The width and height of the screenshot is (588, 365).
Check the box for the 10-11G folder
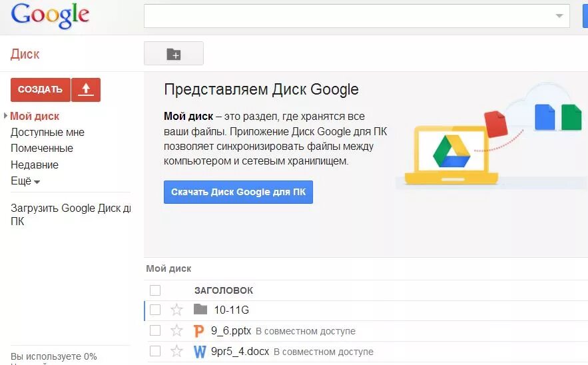155,310
